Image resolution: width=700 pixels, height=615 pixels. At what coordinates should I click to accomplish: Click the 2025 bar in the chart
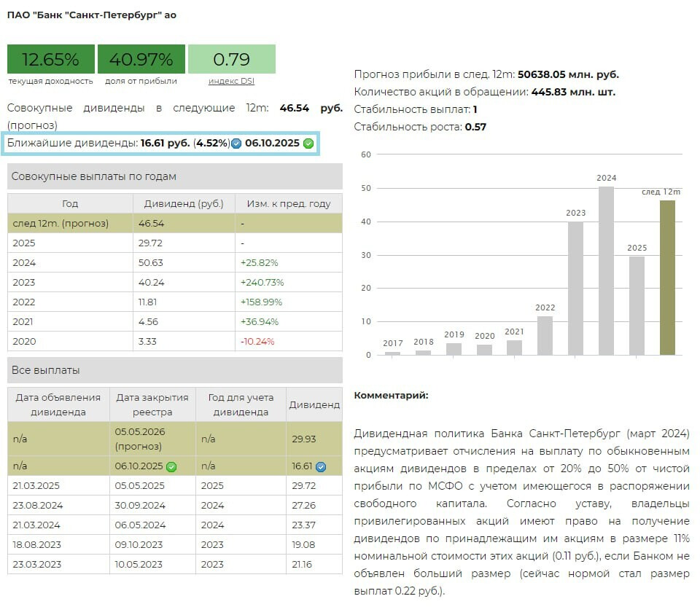point(637,305)
